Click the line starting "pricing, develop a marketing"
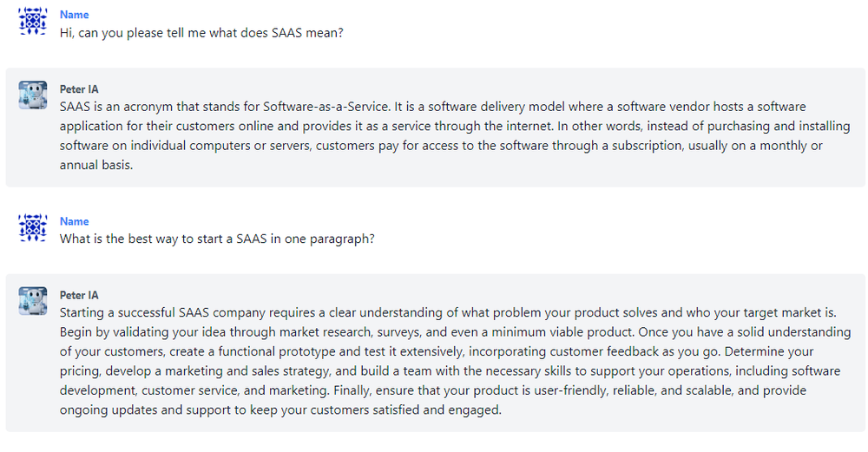 click(450, 371)
